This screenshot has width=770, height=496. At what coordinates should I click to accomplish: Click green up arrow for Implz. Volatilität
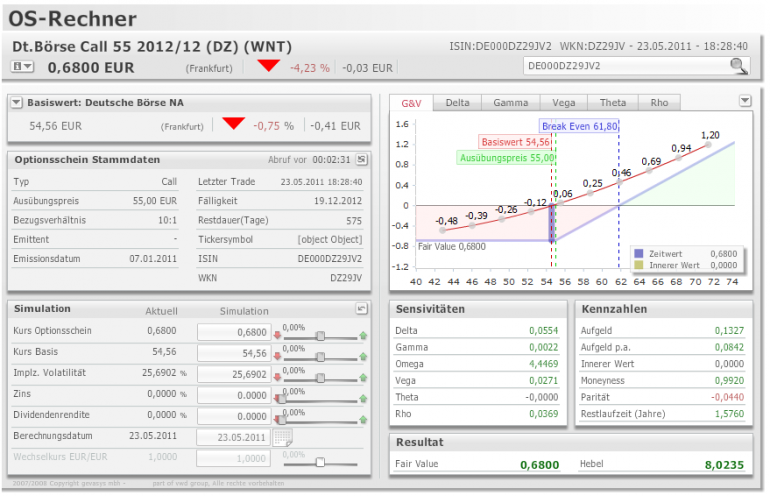tap(363, 378)
